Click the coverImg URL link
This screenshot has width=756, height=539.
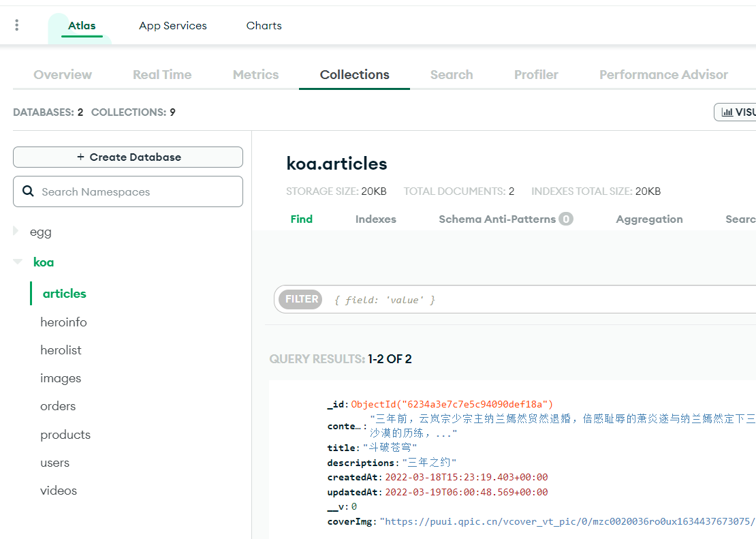click(x=565, y=521)
